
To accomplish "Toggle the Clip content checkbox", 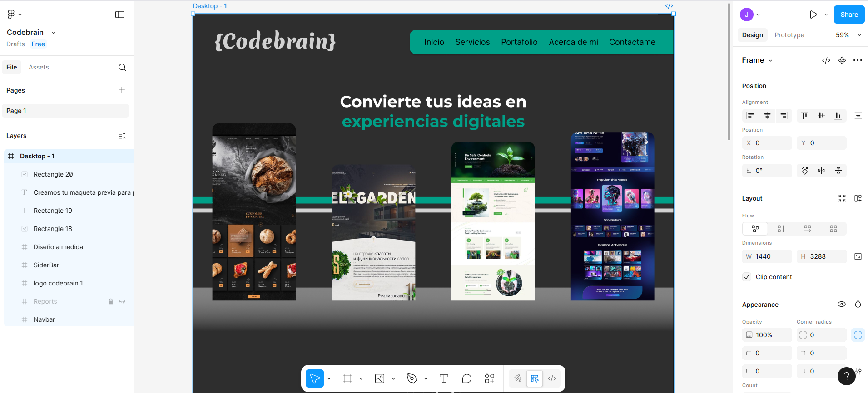I will 747,277.
